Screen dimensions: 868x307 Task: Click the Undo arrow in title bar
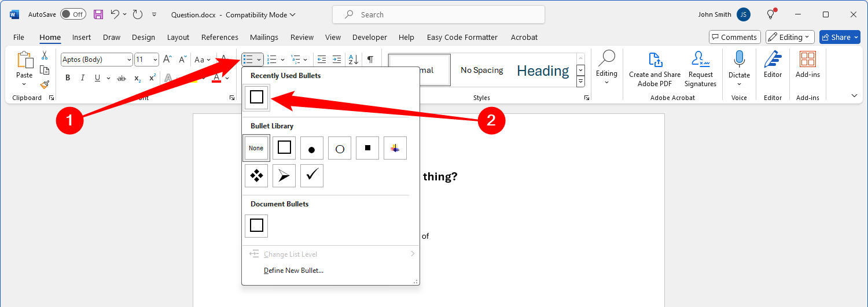pyautogui.click(x=115, y=14)
